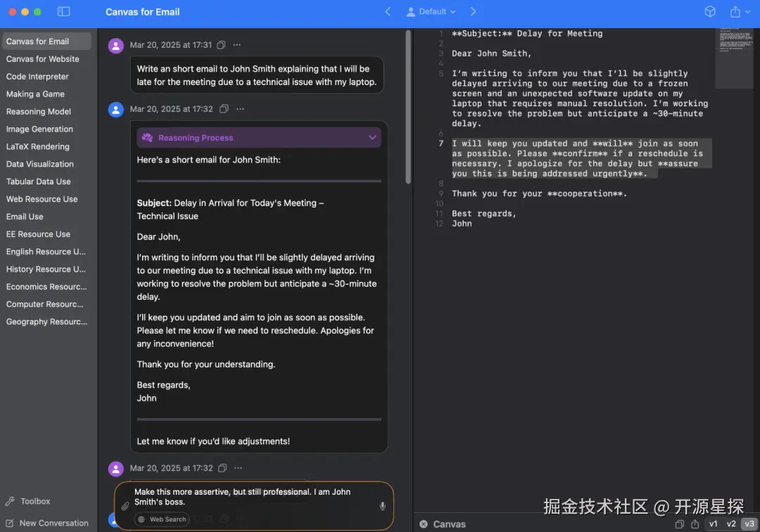Image resolution: width=760 pixels, height=532 pixels.
Task: Click the copy icon in the Canvas bottom bar
Action: [679, 524]
